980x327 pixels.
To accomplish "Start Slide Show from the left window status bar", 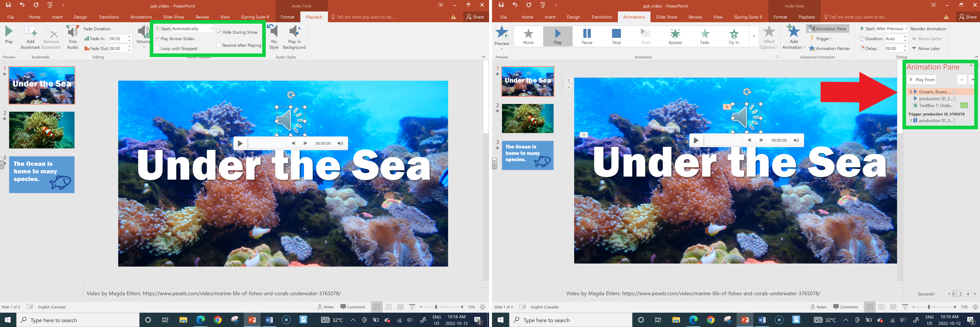I will point(412,307).
